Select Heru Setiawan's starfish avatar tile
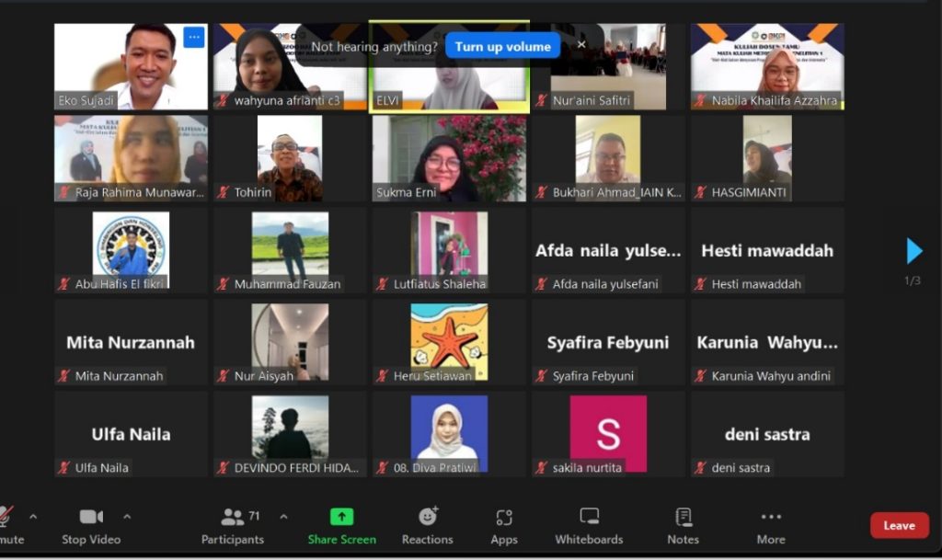The height and width of the screenshot is (560, 942). (x=449, y=342)
